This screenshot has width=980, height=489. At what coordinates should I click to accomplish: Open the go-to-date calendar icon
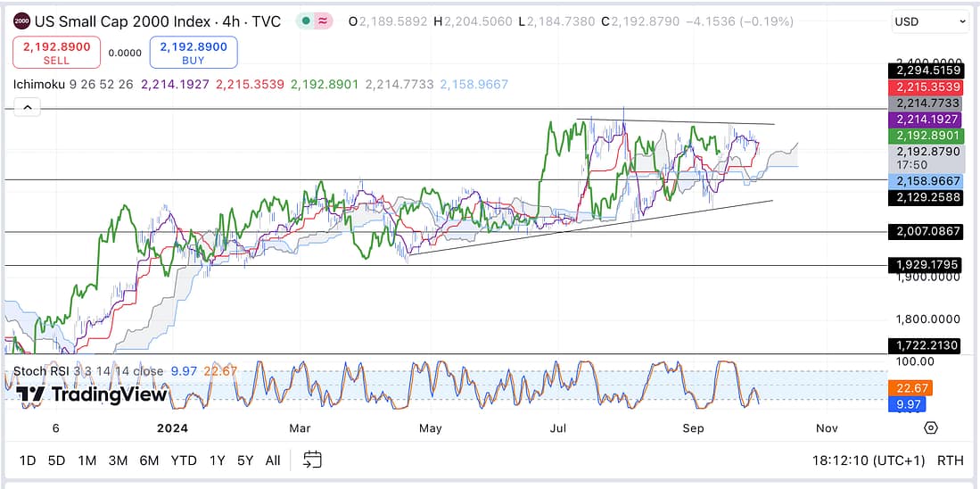[311, 460]
